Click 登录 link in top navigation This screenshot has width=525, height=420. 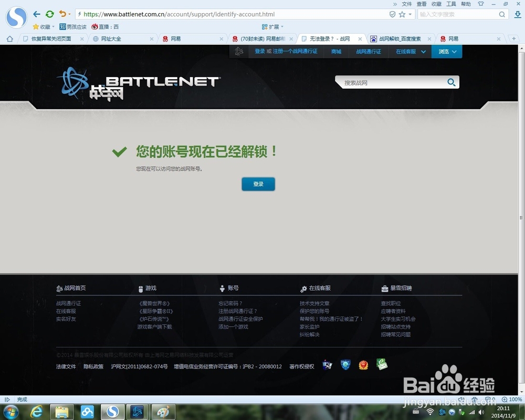pyautogui.click(x=260, y=51)
